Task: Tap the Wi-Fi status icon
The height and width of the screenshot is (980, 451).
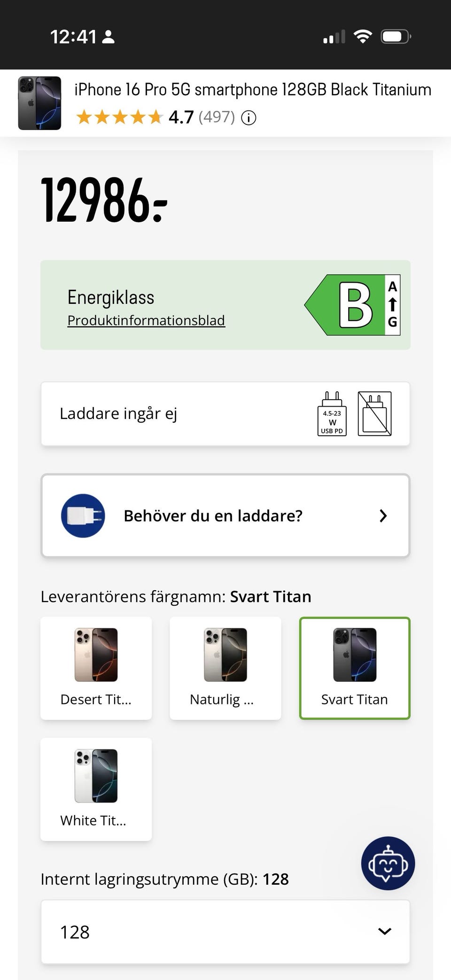Action: (x=362, y=37)
